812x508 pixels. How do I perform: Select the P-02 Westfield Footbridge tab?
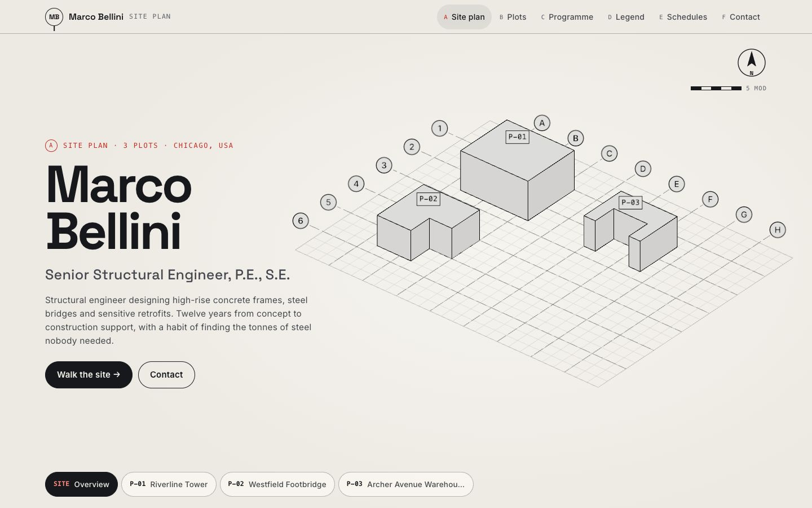277,484
